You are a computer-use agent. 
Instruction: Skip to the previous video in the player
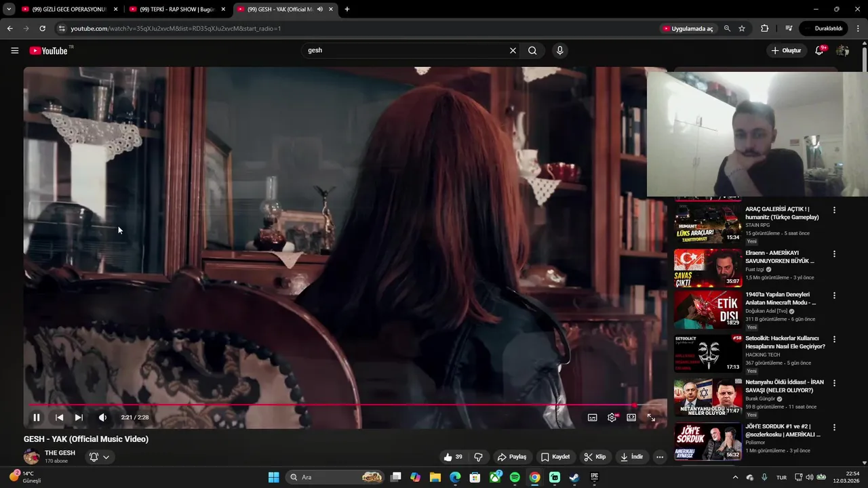tap(59, 418)
